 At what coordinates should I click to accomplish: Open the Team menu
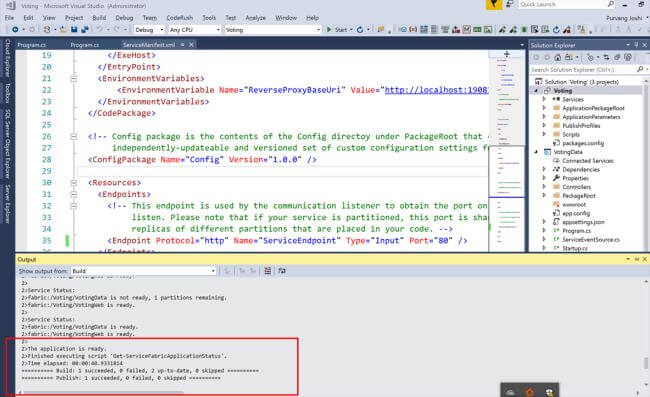pos(150,18)
